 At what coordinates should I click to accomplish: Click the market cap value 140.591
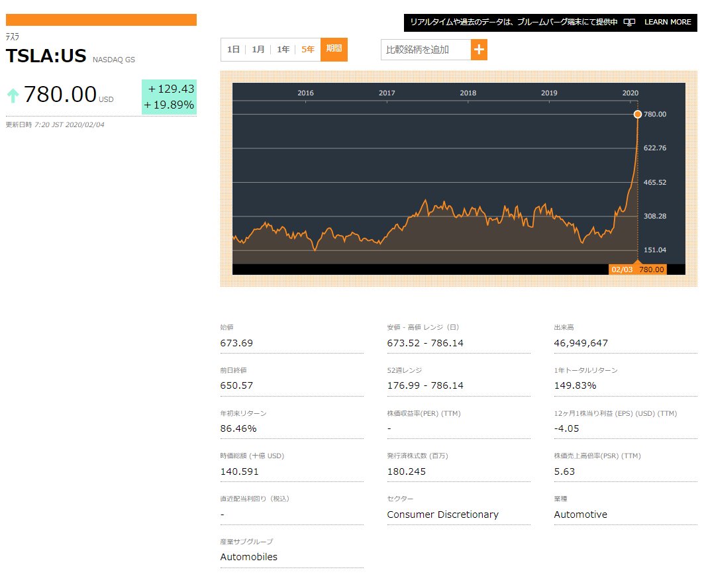pos(240,471)
